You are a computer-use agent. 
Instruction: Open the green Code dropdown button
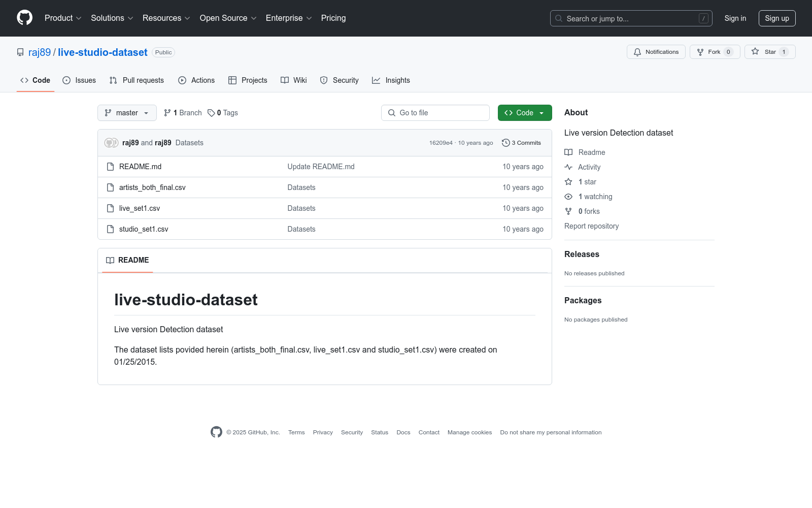coord(525,113)
